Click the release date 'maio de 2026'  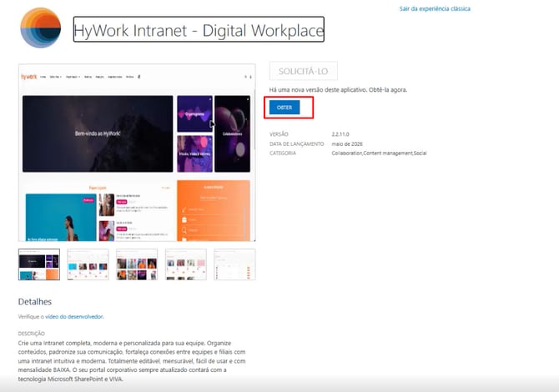pos(347,144)
